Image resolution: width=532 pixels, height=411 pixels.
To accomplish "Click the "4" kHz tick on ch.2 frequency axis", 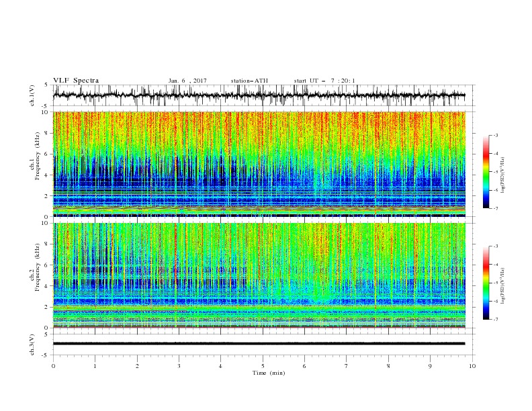I will coord(48,286).
